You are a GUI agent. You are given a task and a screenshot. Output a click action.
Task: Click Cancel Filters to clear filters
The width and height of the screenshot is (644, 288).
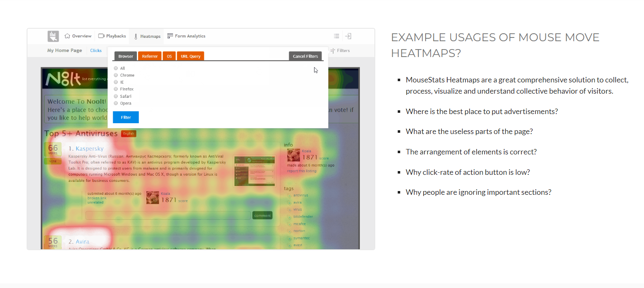click(305, 56)
